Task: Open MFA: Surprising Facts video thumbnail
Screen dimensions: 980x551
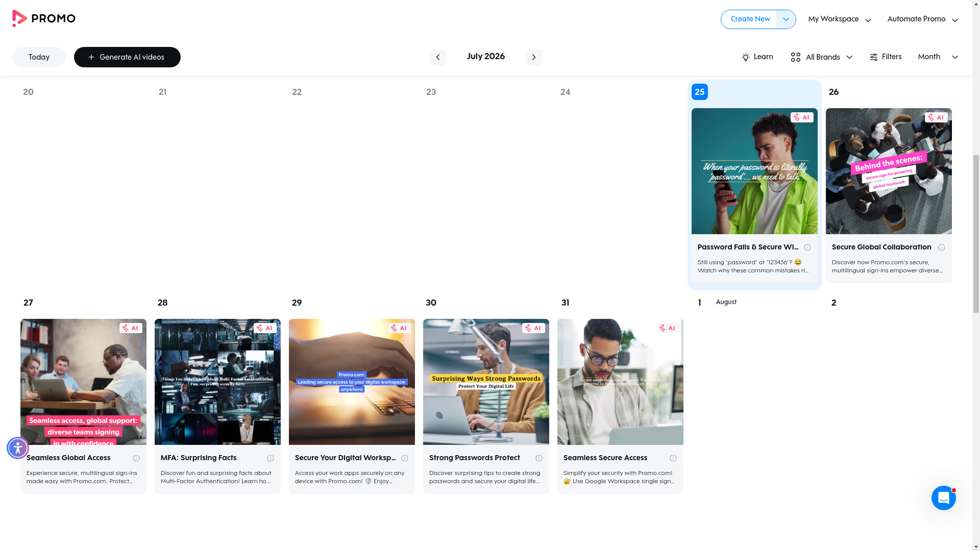Action: (x=217, y=382)
